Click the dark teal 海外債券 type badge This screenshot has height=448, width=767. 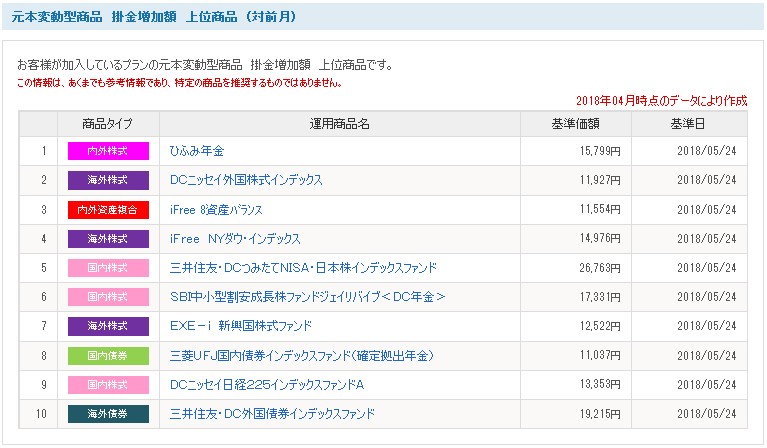pyautogui.click(x=108, y=414)
